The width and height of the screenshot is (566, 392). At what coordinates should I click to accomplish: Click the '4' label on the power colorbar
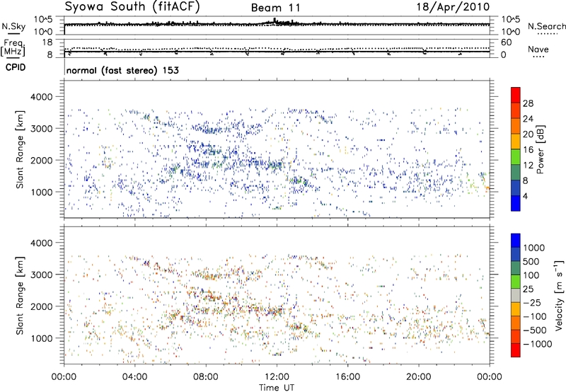(526, 197)
